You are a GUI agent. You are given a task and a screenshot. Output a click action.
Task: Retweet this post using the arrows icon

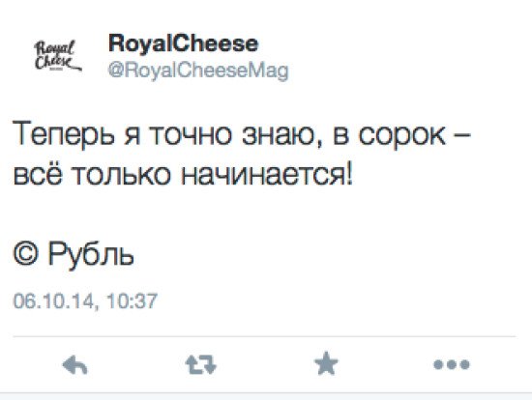201,364
